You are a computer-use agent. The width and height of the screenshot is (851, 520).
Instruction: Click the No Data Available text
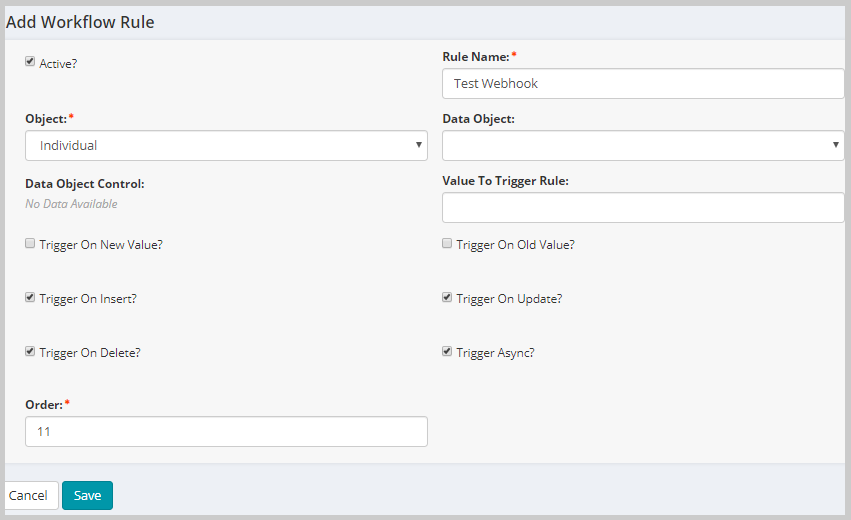tap(71, 204)
